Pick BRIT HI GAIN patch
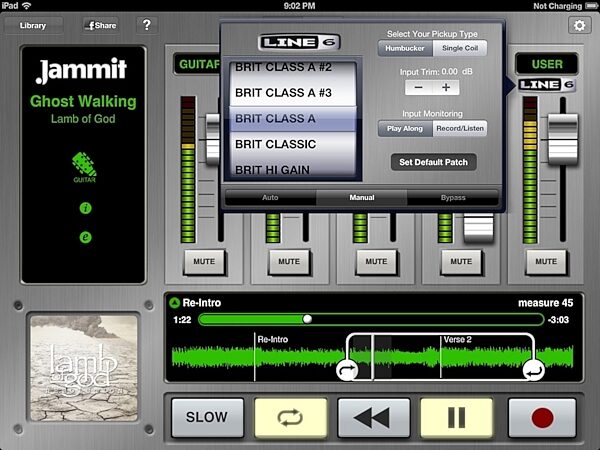 (x=293, y=169)
